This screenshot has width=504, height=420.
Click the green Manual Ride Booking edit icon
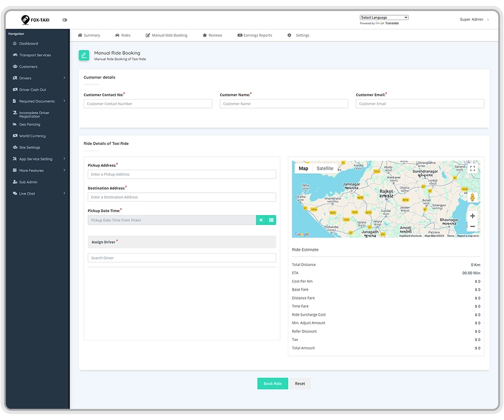84,55
